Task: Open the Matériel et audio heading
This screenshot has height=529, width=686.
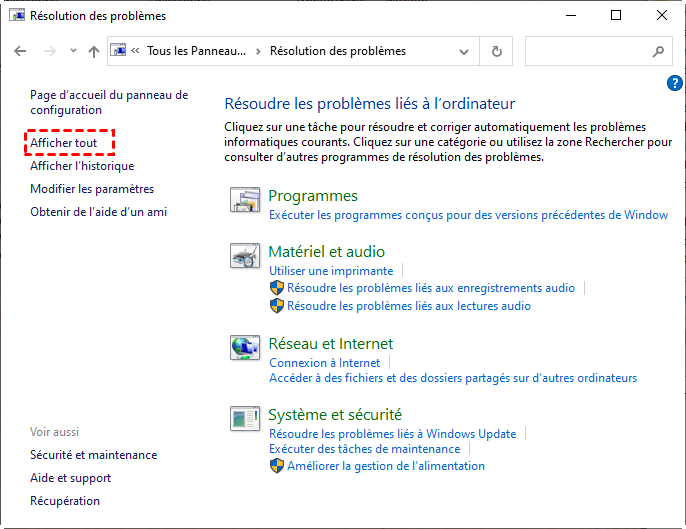Action: [x=326, y=252]
